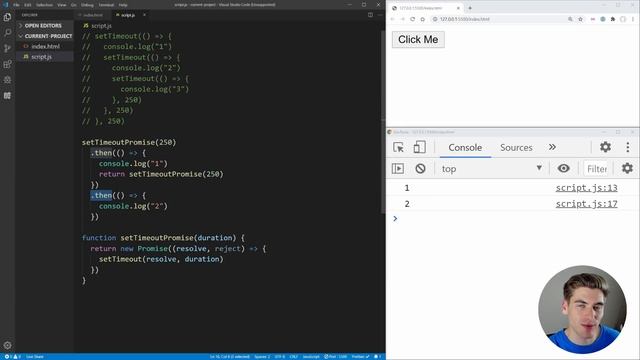Screen dimensions: 640x360
Task: Click the JavaScript language mode status item
Action: tap(311, 357)
